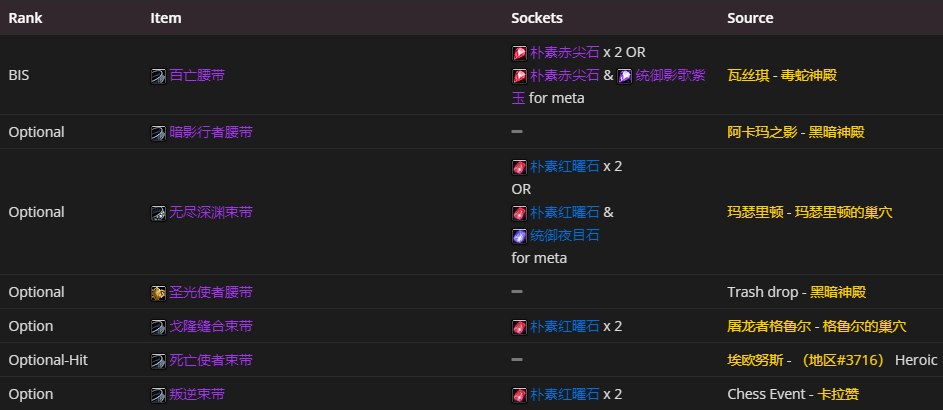
Task: Click the gem icon in 叛逆束带 row
Action: pyautogui.click(x=519, y=394)
